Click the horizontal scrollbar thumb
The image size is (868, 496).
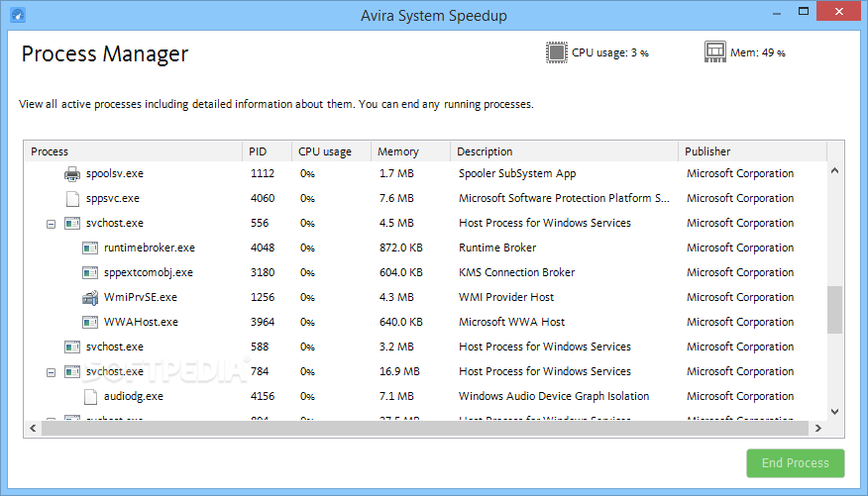coord(425,429)
